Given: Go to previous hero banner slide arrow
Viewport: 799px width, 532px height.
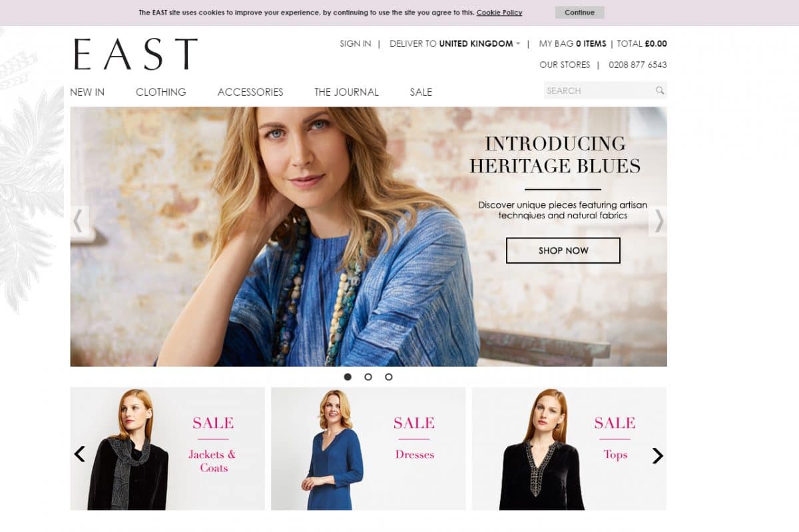Looking at the screenshot, I should 79,221.
